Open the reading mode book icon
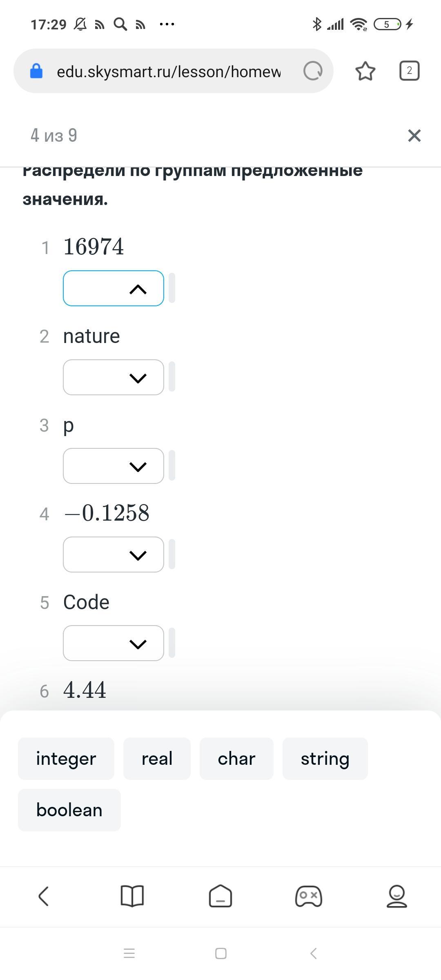This screenshot has height=980, width=441. coord(132,896)
